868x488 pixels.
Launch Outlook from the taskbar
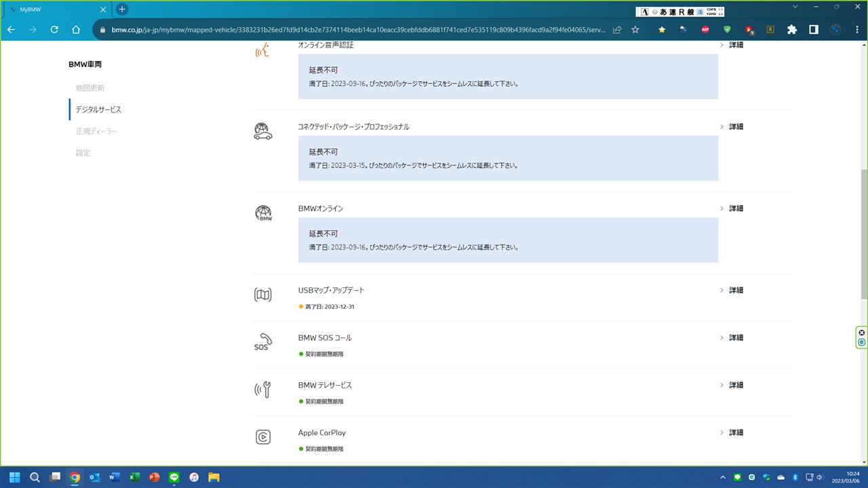coord(94,477)
